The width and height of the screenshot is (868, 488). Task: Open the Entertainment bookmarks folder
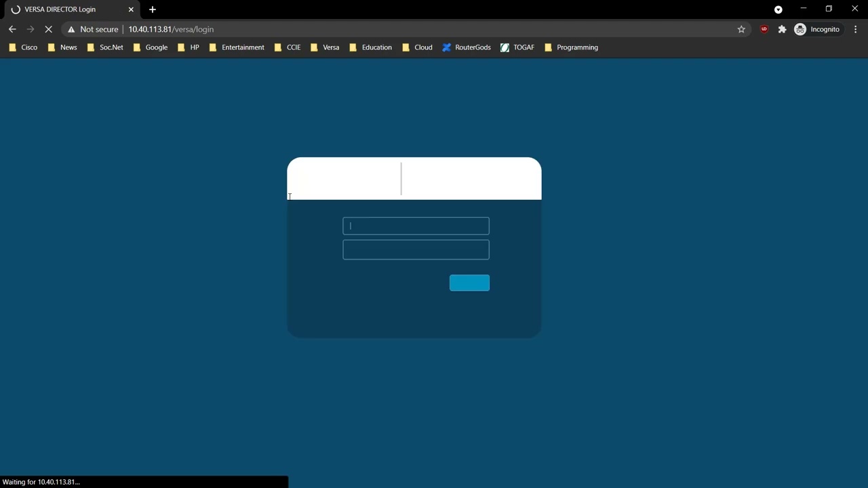pyautogui.click(x=237, y=47)
